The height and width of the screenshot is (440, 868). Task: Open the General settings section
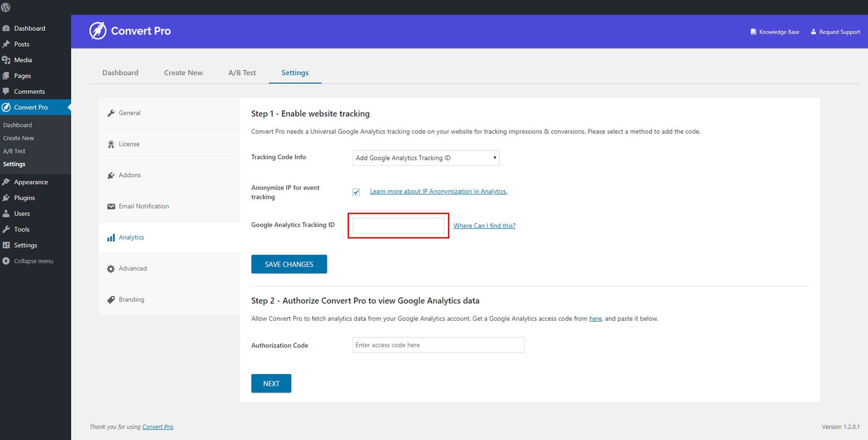[x=169, y=113]
